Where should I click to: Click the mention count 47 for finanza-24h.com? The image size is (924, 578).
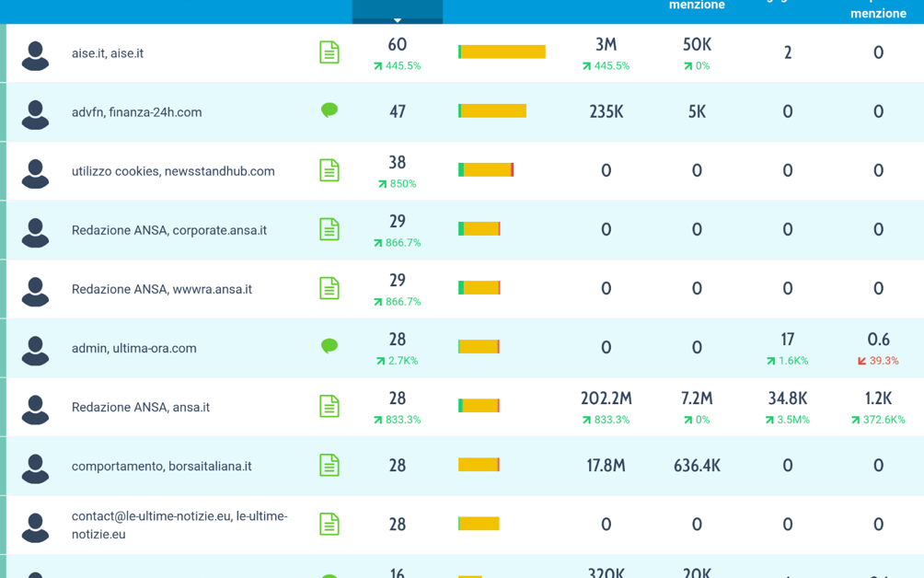tap(398, 111)
